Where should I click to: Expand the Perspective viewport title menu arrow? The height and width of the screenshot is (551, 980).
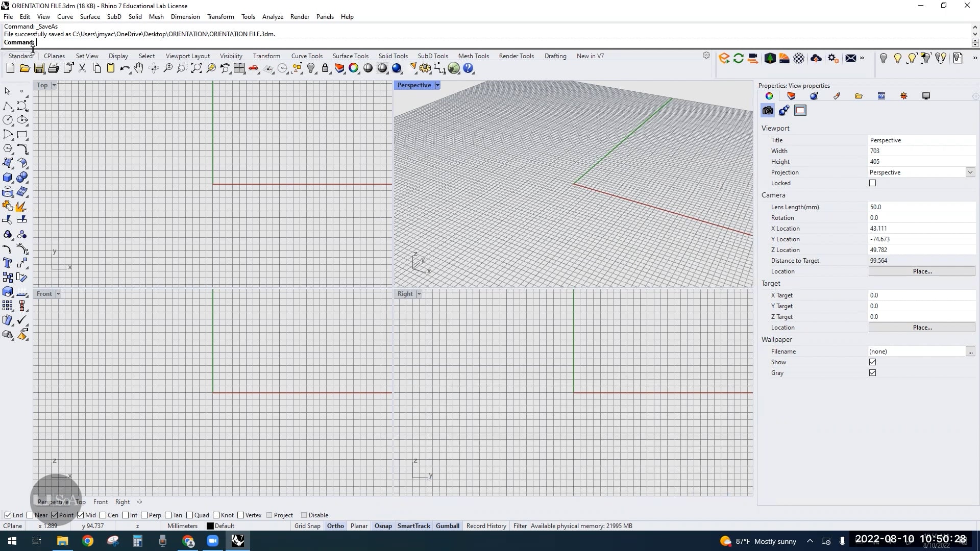click(x=437, y=85)
